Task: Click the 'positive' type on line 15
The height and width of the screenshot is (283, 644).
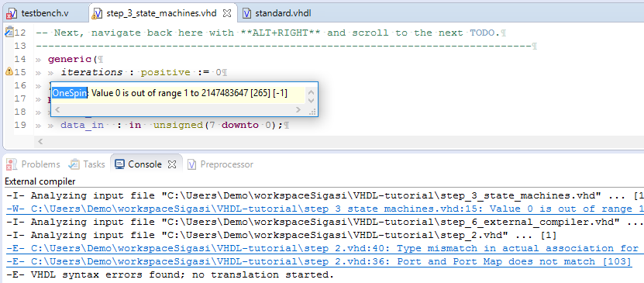Action: click(166, 72)
